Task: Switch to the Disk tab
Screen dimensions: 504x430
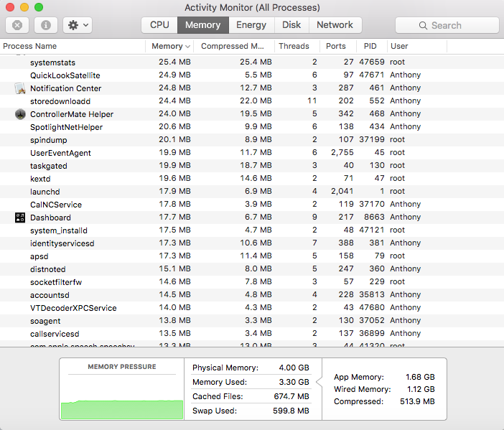Action: point(291,25)
